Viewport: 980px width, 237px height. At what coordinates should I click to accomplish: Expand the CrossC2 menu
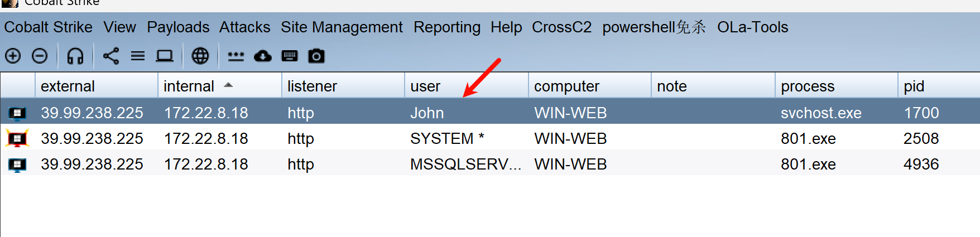click(561, 27)
